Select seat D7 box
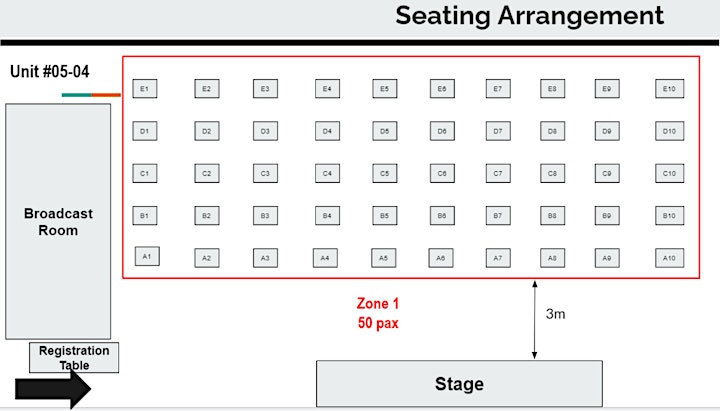720x411 pixels. pyautogui.click(x=498, y=131)
